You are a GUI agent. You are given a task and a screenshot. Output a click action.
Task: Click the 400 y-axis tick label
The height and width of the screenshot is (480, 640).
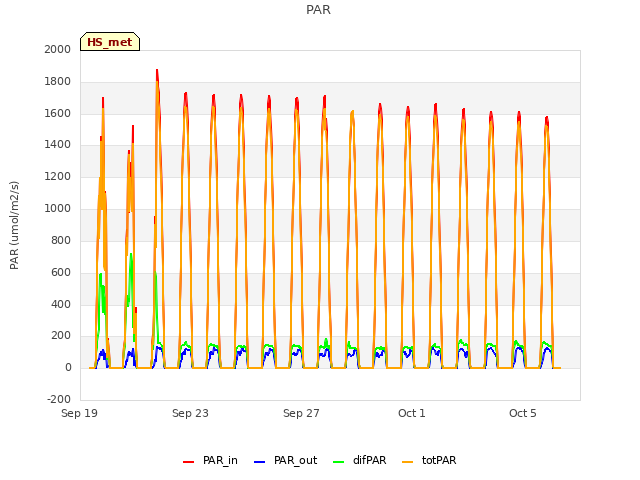pos(61,304)
